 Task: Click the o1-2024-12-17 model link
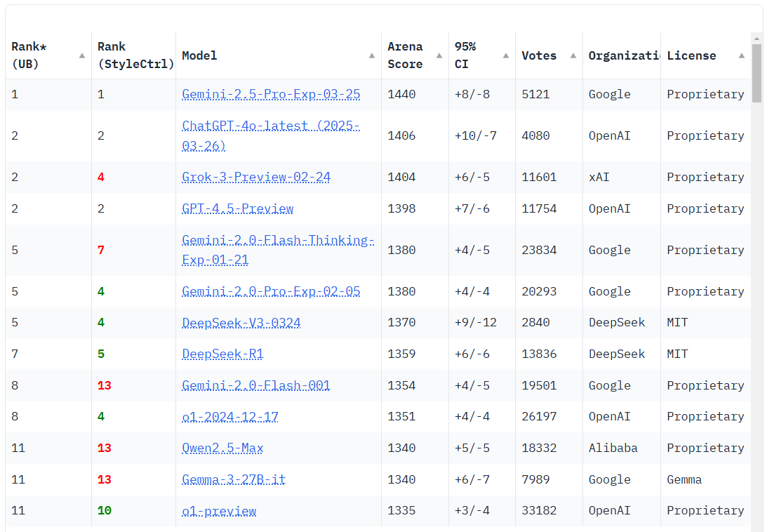pyautogui.click(x=230, y=417)
